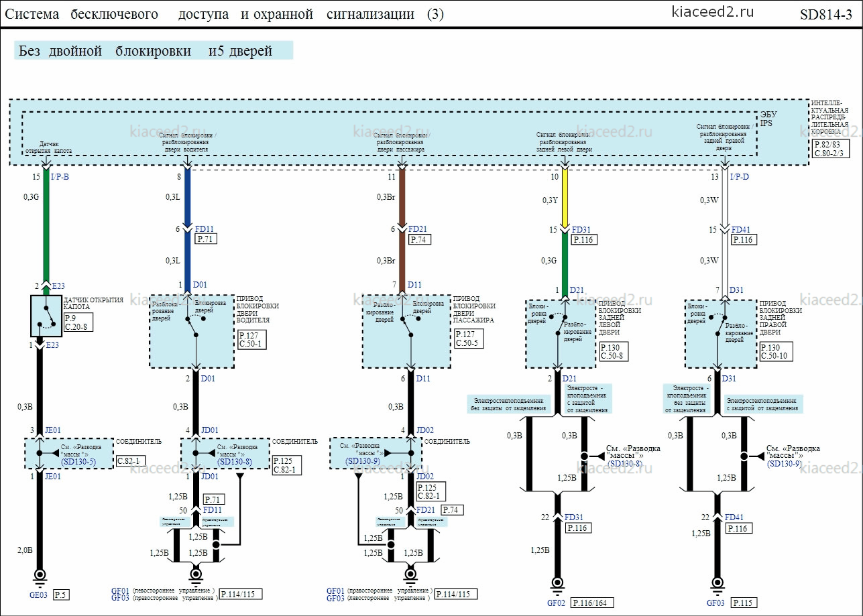The image size is (863, 616).
Task: Click the I/P-B connector label
Action: point(60,177)
